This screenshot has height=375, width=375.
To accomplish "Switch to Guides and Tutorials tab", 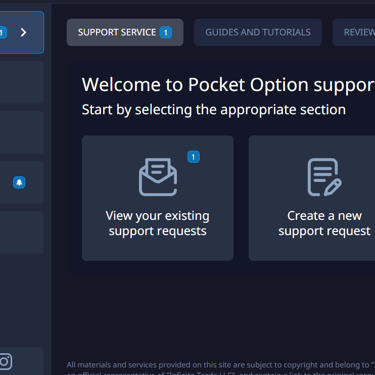I will pyautogui.click(x=258, y=32).
